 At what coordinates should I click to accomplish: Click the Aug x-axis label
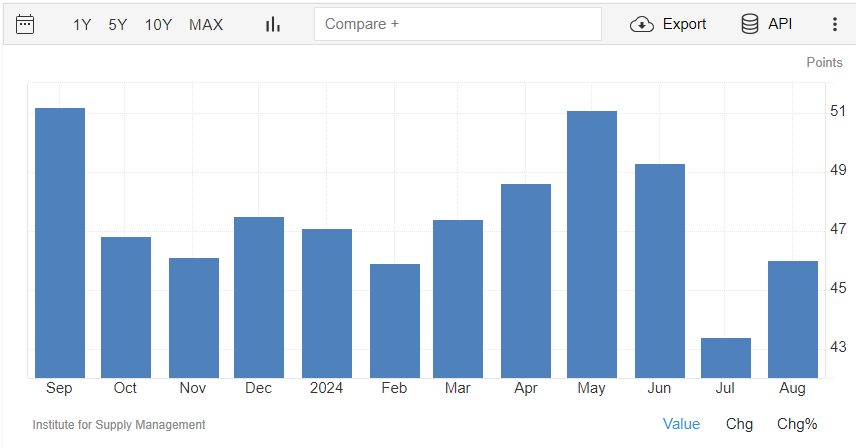click(x=792, y=388)
